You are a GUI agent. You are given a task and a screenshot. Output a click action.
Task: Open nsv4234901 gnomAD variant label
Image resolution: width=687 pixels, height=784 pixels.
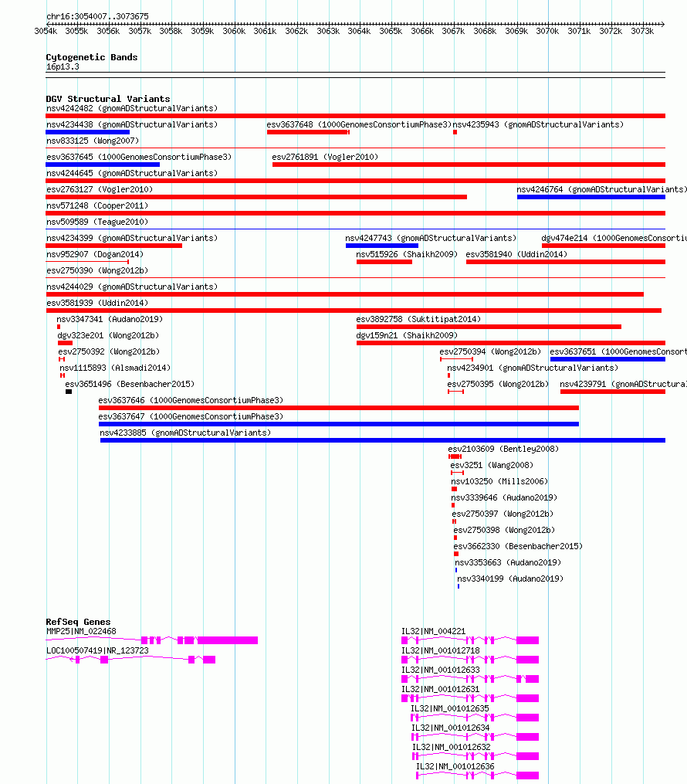[x=533, y=368]
